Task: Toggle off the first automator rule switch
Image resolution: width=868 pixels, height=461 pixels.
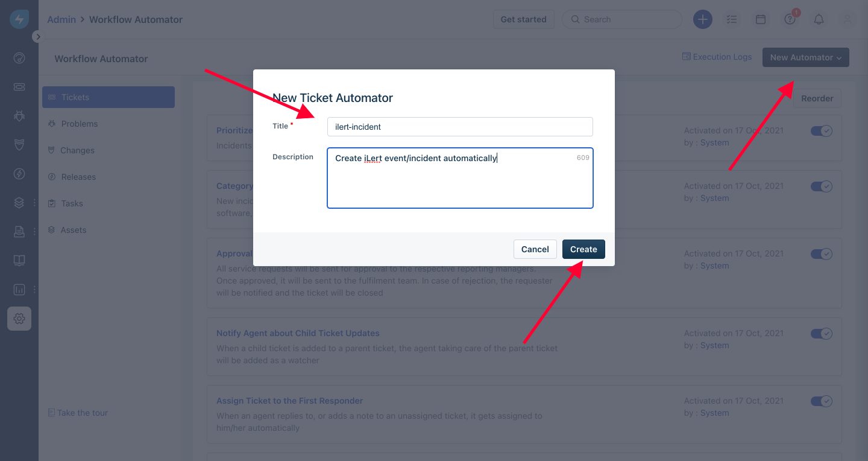Action: click(x=822, y=131)
